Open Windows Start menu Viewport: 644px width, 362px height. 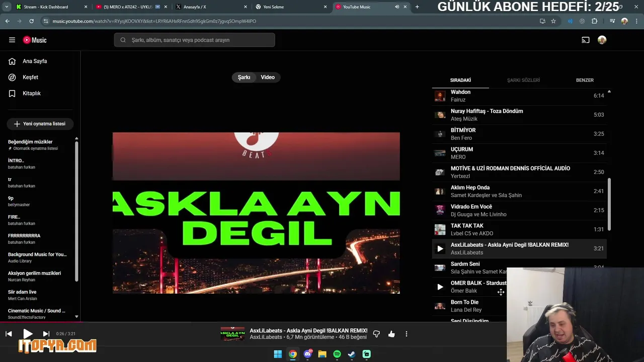click(278, 354)
